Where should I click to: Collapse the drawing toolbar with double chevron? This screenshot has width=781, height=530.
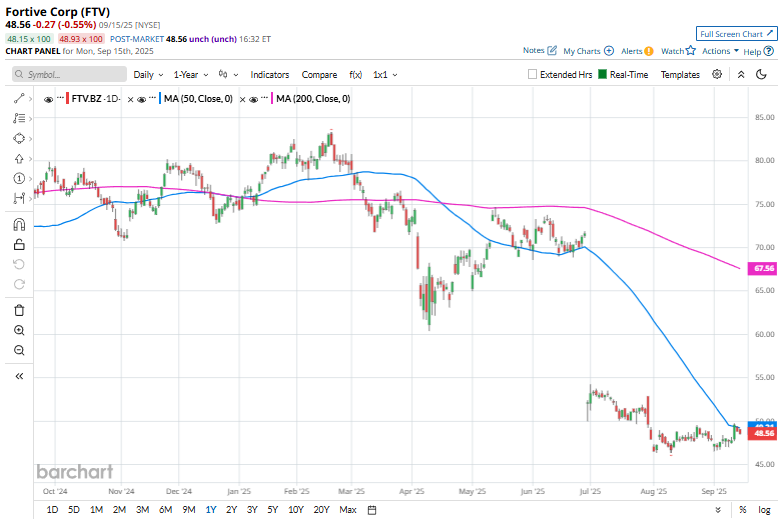click(x=19, y=376)
